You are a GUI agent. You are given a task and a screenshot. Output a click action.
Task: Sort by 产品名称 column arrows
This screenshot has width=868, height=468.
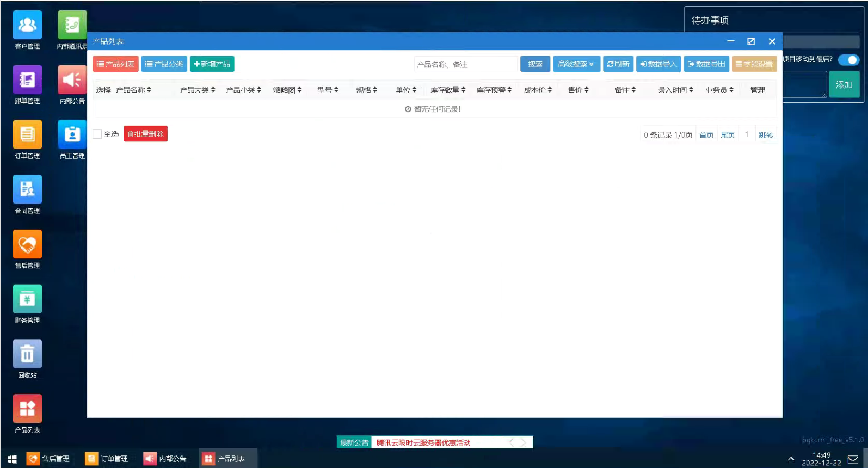[x=149, y=90]
